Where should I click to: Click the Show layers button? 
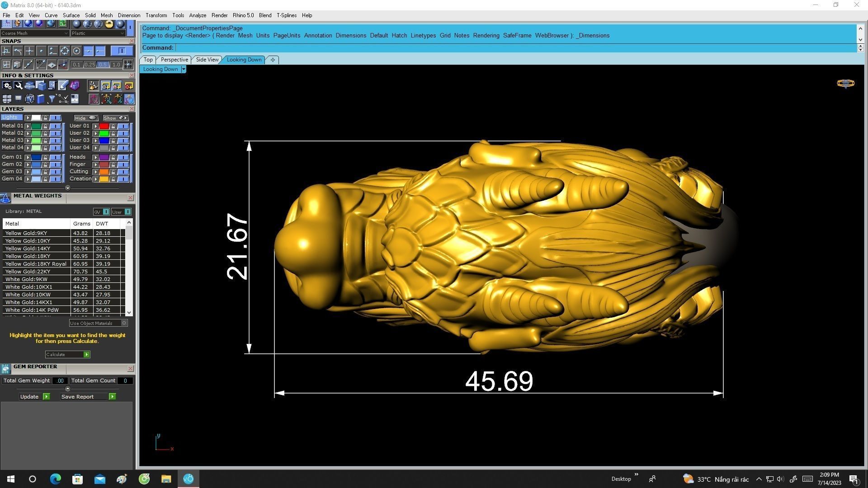(116, 118)
